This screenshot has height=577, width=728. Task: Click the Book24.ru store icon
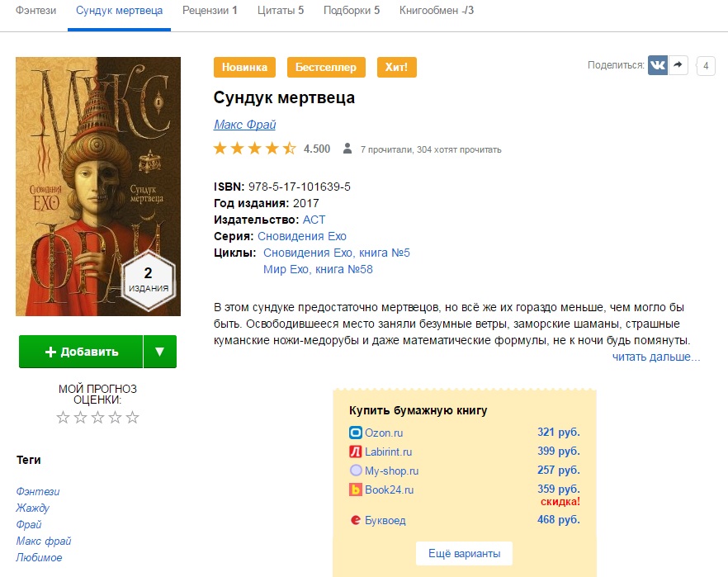[x=355, y=490]
